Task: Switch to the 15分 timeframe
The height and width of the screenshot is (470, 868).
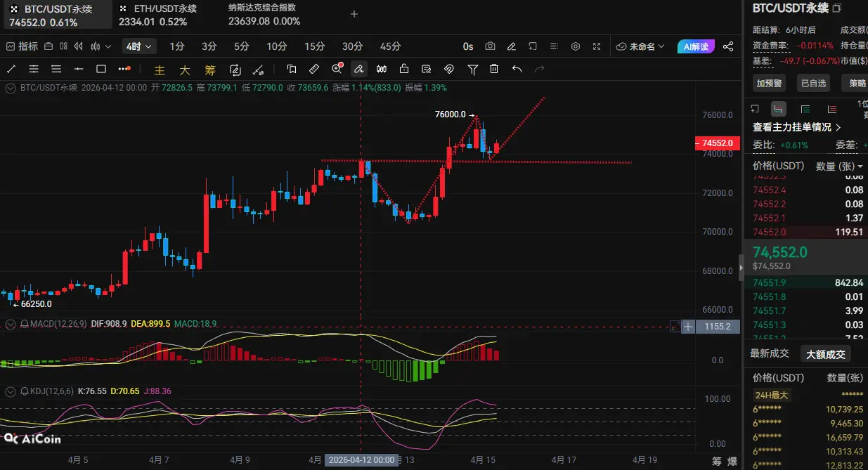Action: [x=314, y=46]
